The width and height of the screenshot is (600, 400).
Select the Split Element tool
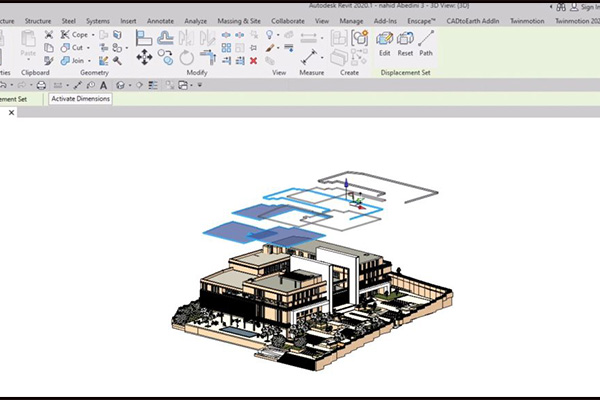click(226, 35)
